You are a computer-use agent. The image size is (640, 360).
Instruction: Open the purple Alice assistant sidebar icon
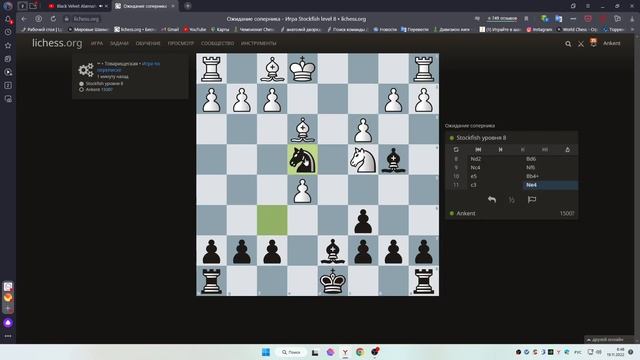pyautogui.click(x=8, y=323)
